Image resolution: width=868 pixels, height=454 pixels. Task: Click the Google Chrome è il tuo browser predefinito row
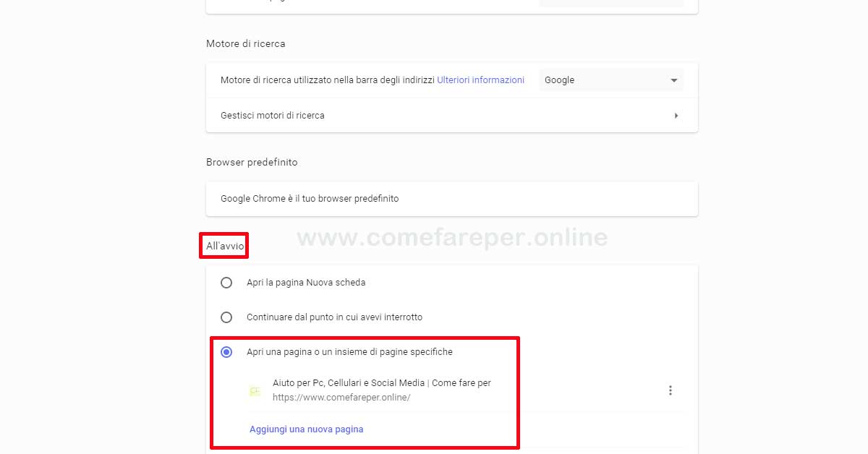coord(451,198)
